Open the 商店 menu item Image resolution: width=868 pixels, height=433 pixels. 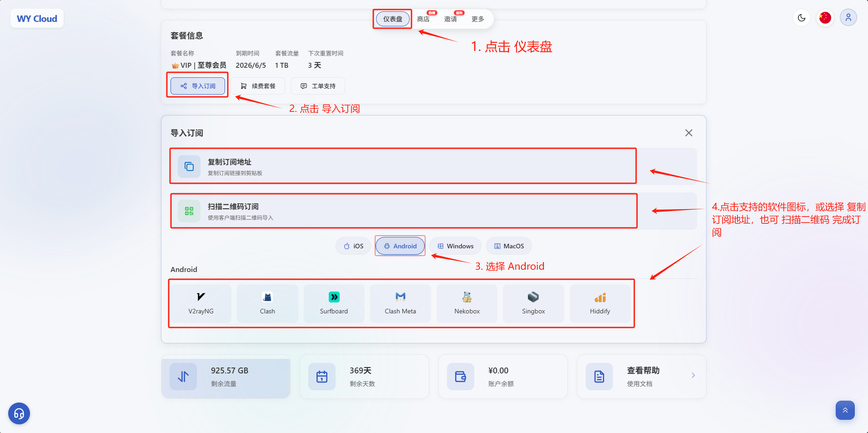tap(423, 19)
